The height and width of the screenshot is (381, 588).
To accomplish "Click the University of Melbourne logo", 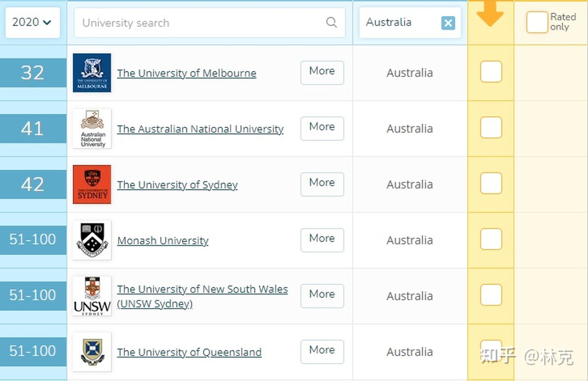I will [92, 73].
